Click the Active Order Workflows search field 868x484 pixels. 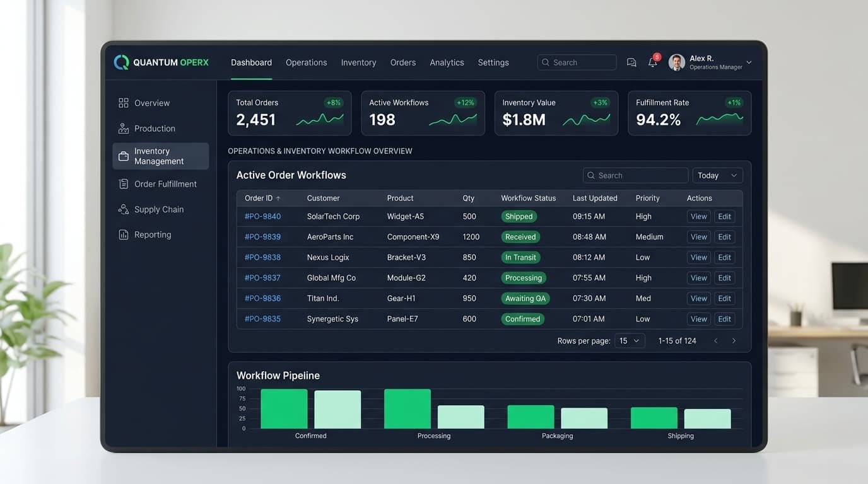pyautogui.click(x=635, y=175)
